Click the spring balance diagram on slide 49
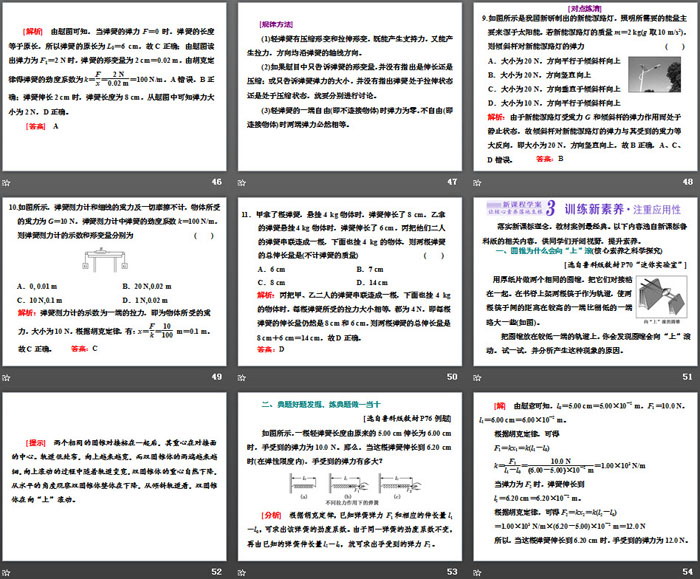The image size is (700, 579). pos(105,260)
